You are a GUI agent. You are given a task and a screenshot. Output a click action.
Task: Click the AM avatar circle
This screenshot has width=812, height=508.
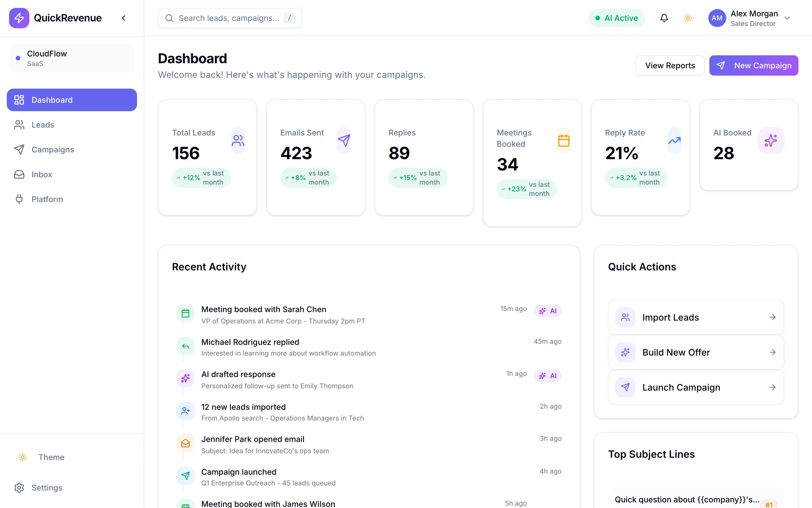[x=717, y=18]
